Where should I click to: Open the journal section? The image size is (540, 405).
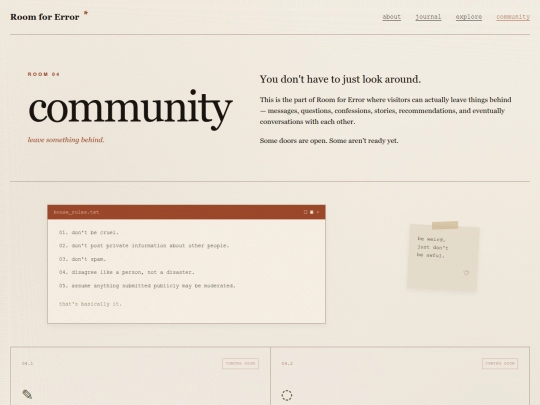point(428,17)
